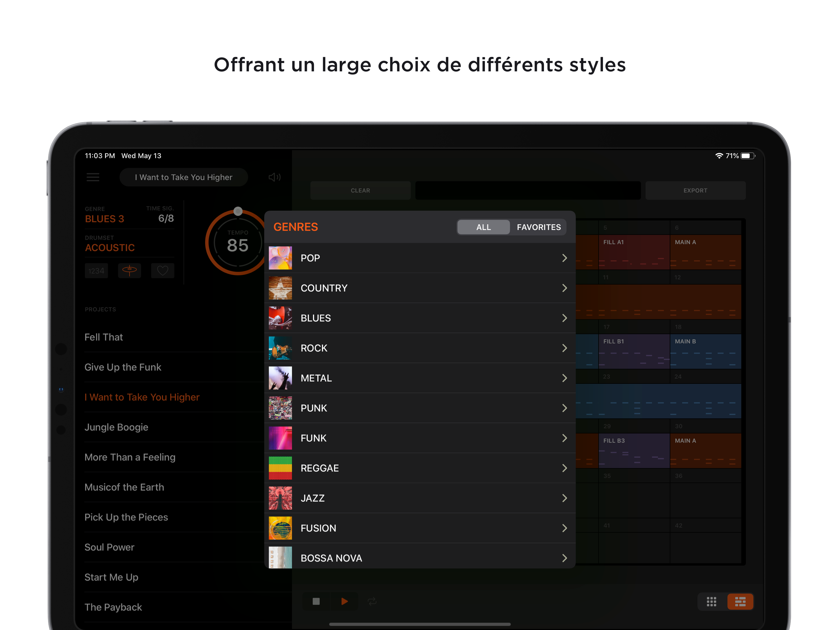Toggle the heart favorite icon
This screenshot has width=840, height=630.
point(163,270)
